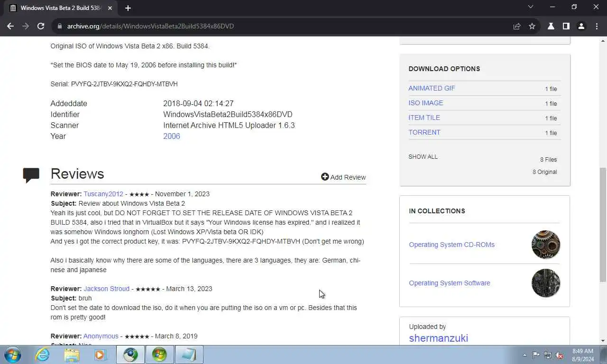Open the ANIMATED GIF download option
The image size is (607, 364).
pos(432,88)
